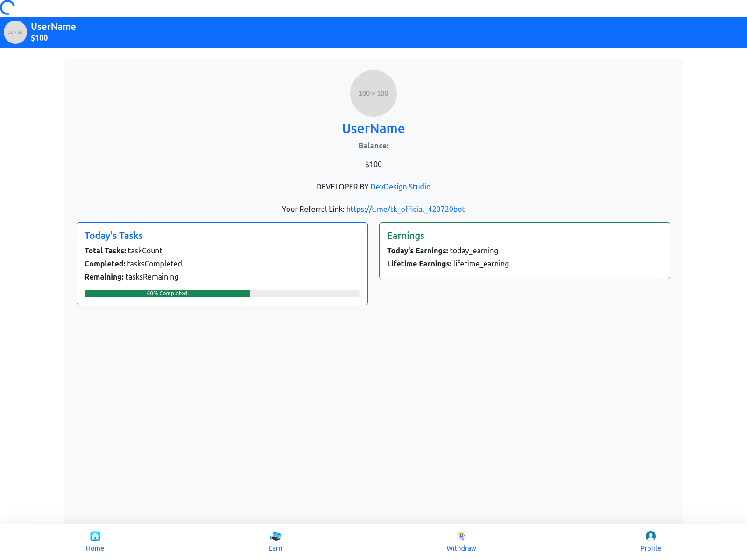
Task: Click the Earnings card heading
Action: tap(406, 236)
